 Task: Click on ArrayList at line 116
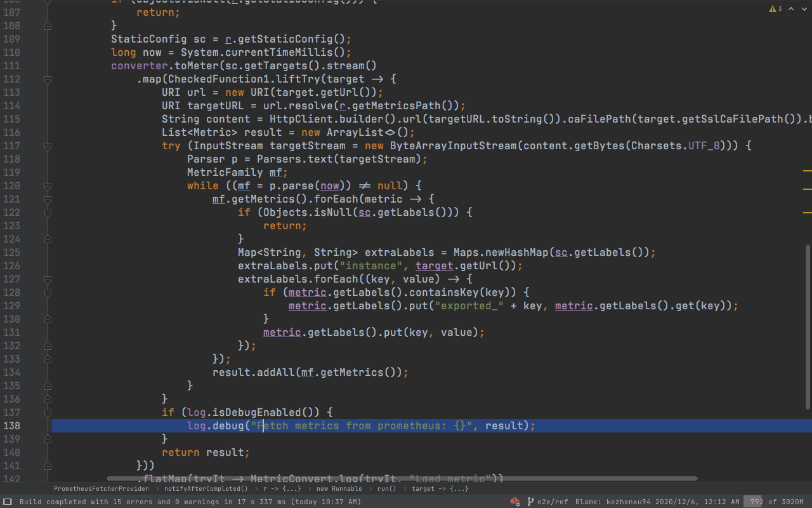pos(355,132)
